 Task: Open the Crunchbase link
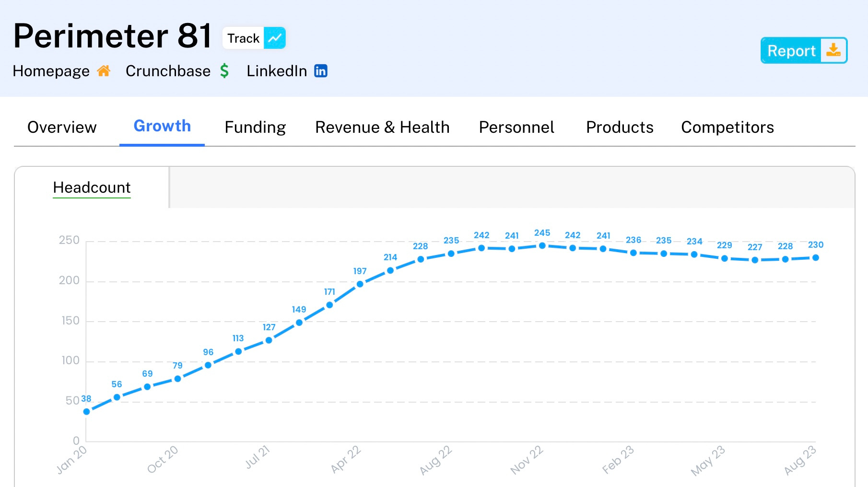(x=177, y=71)
